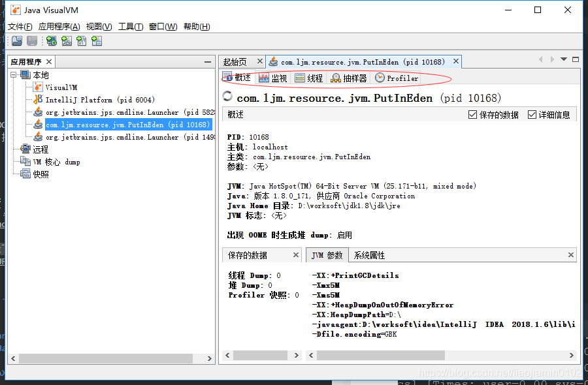The width and height of the screenshot is (588, 385).
Task: Select VM 核心 dump tree node
Action: point(56,162)
